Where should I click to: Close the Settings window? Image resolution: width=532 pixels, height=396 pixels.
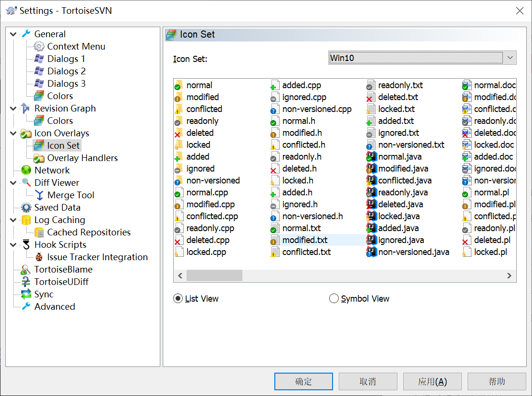coord(520,10)
